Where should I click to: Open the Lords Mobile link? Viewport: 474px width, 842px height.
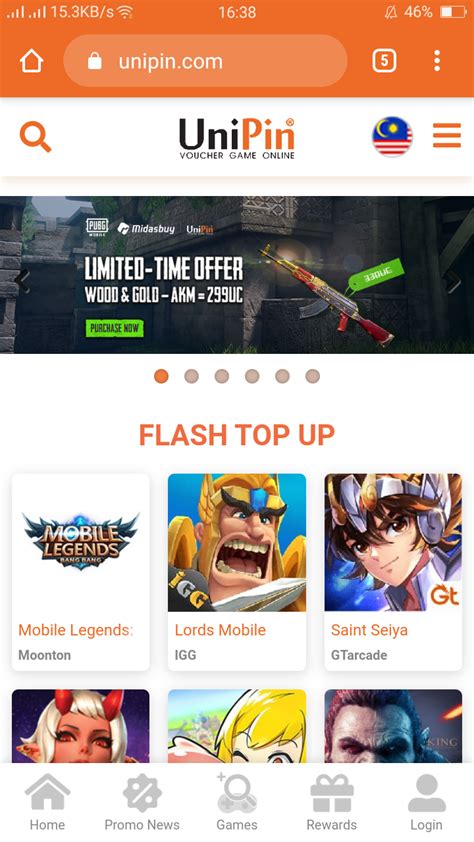[x=220, y=630]
